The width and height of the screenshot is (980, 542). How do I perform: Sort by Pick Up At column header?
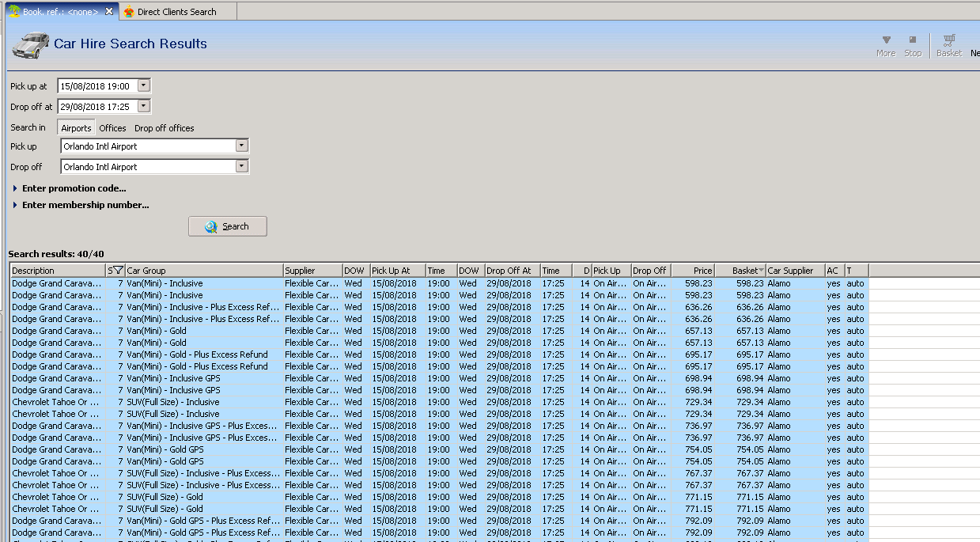(398, 271)
